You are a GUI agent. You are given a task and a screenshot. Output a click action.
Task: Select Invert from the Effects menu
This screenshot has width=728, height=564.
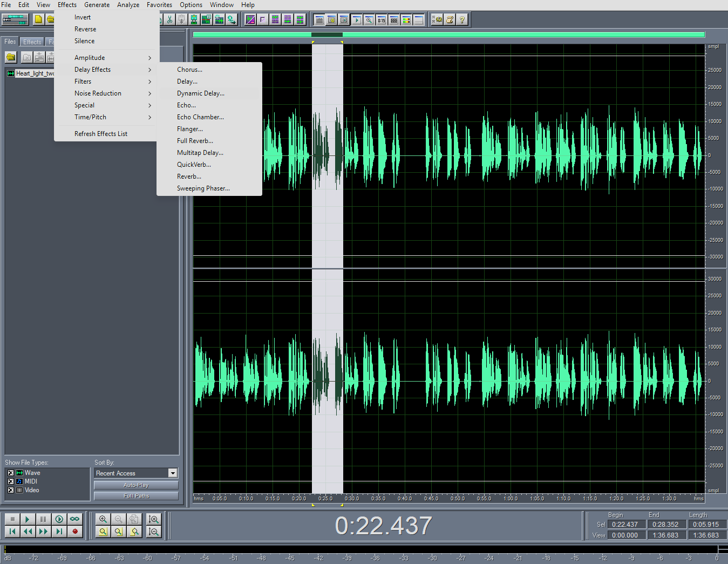tap(105, 17)
